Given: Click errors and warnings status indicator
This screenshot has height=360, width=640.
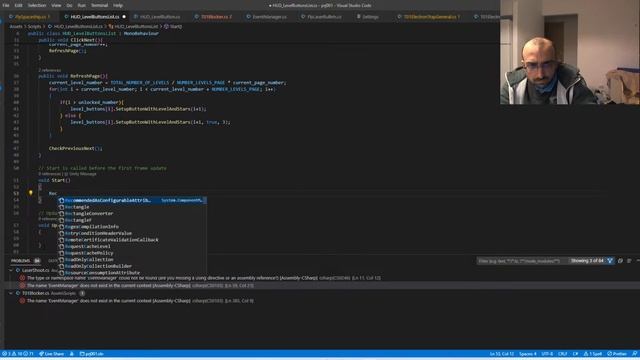Looking at the screenshot, I should pos(18,354).
